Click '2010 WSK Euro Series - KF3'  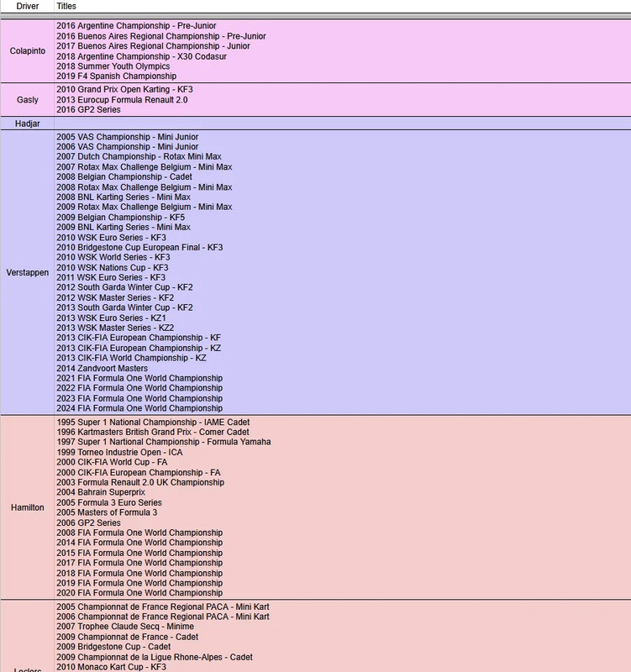(112, 237)
